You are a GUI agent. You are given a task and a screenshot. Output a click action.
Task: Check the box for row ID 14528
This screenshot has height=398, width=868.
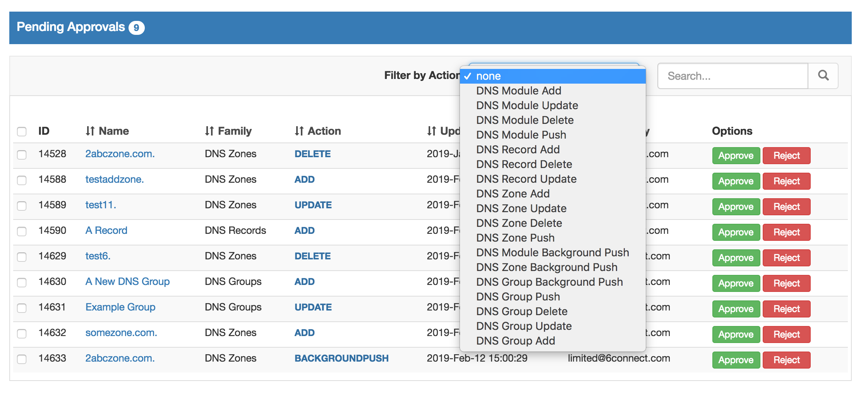click(22, 154)
